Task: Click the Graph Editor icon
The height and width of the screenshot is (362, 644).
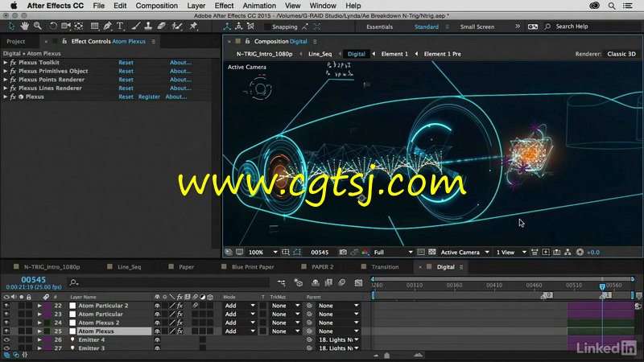Action: pos(358,282)
